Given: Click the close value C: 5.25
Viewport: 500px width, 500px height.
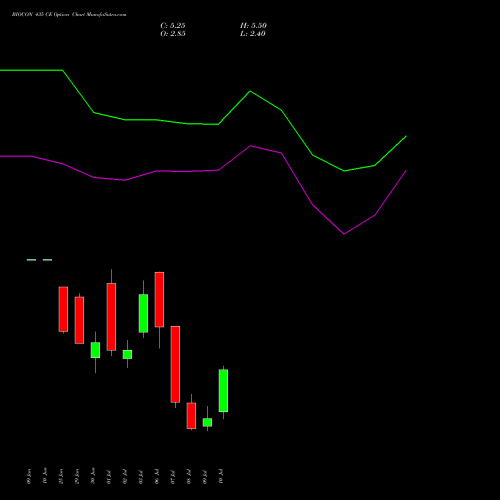Looking at the screenshot, I should 173,26.
